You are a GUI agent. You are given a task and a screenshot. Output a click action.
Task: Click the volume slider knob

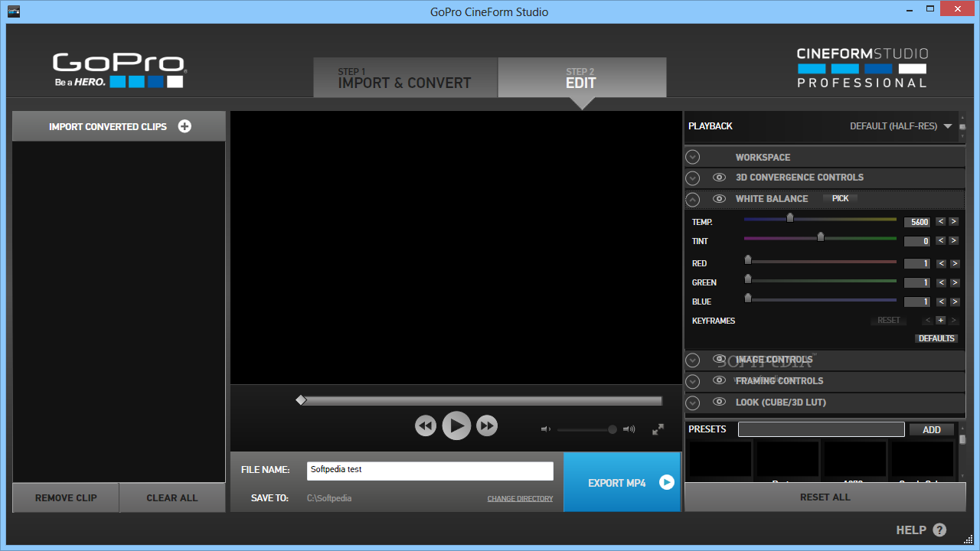click(x=612, y=429)
